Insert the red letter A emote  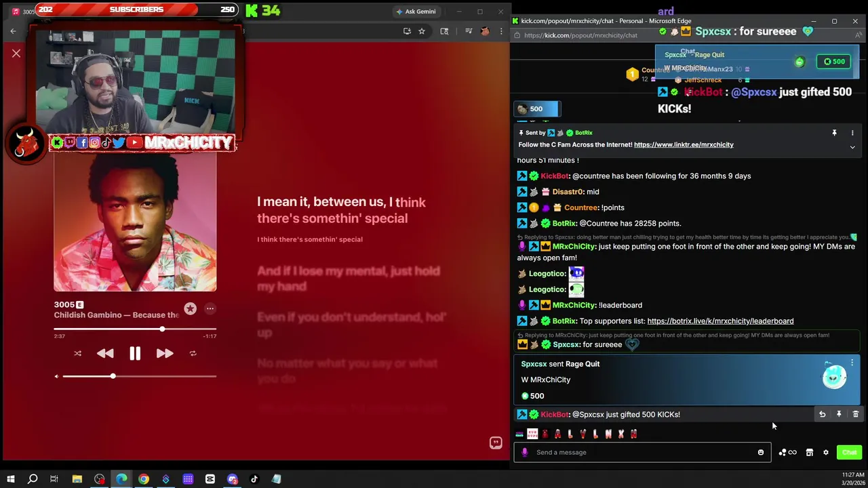pos(557,434)
